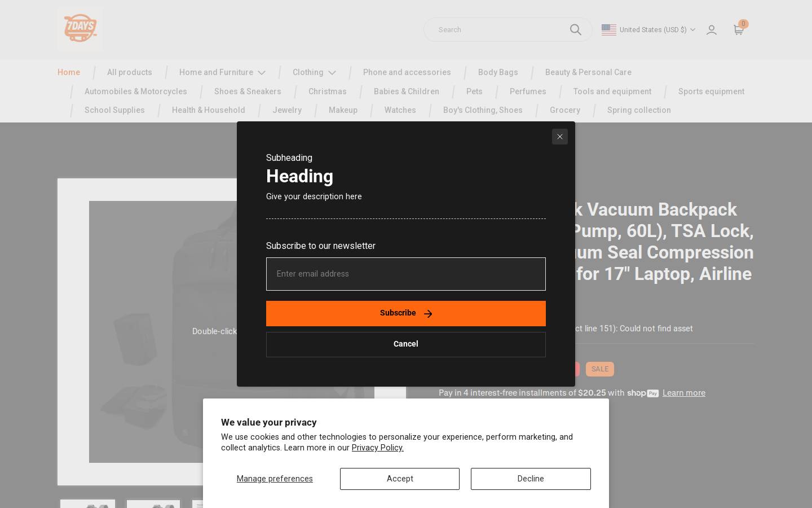Decline cookies in privacy banner
The image size is (812, 508).
pos(531,479)
